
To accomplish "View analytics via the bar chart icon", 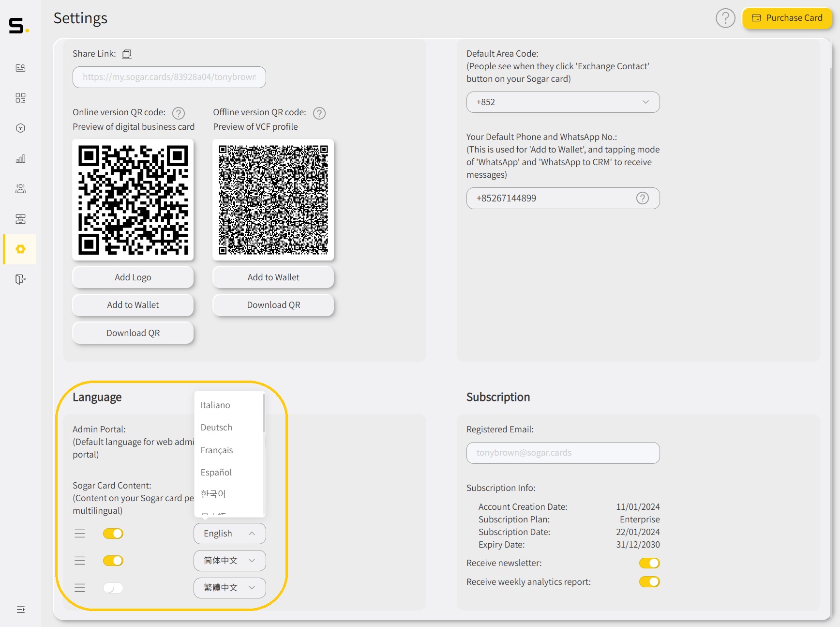I will (x=20, y=158).
